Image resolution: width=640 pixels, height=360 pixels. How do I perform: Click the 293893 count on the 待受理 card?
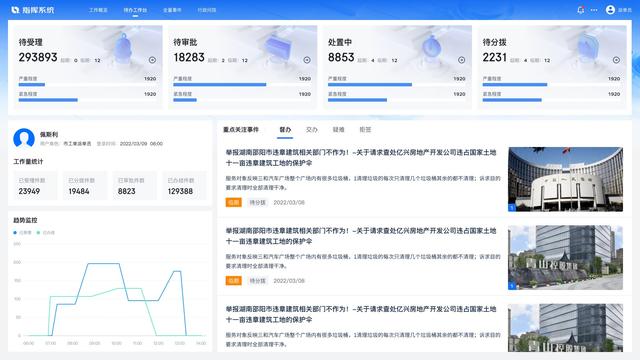pyautogui.click(x=38, y=58)
